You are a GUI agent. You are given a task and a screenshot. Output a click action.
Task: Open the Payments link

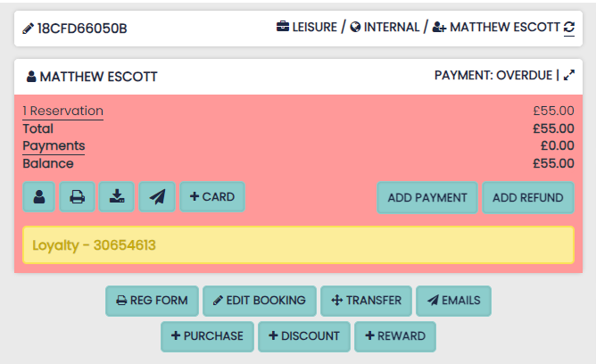[x=54, y=145]
